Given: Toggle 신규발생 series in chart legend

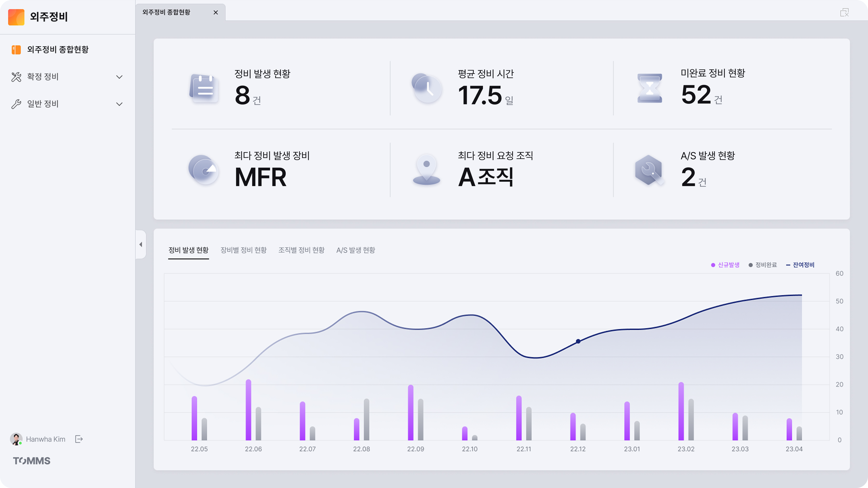Looking at the screenshot, I should tap(725, 265).
